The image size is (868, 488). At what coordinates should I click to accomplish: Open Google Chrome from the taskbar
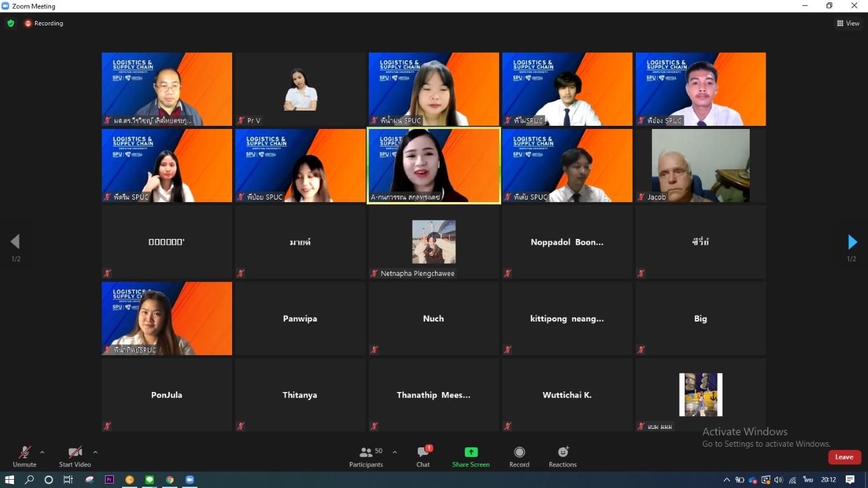click(170, 480)
